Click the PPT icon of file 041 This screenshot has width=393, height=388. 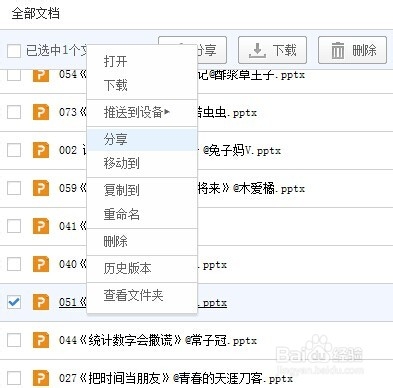(41, 226)
